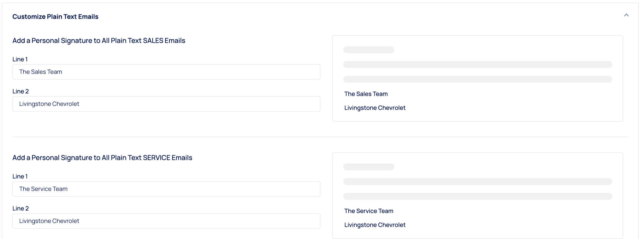
Task: Click the Line 1 label under SERVICE
Action: point(20,177)
